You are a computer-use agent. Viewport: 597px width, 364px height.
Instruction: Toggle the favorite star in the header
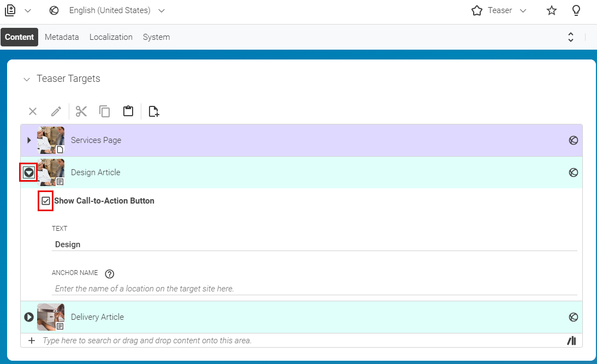[551, 10]
